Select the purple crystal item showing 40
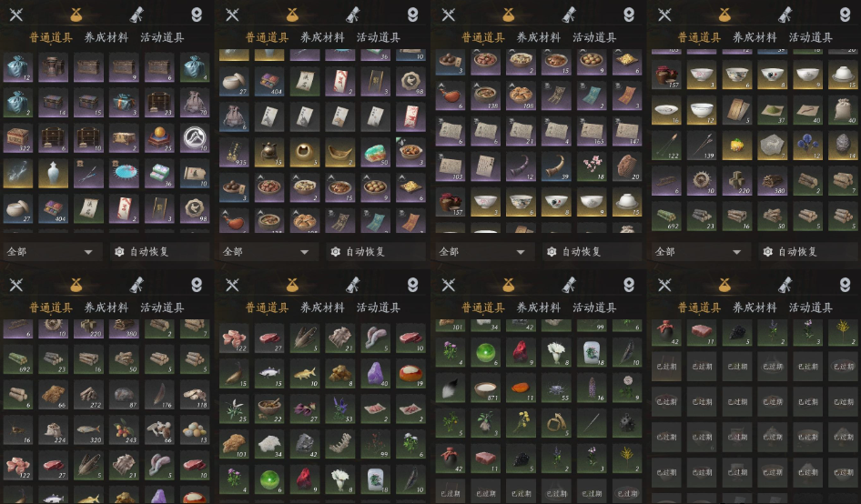861x504 pixels. click(376, 373)
